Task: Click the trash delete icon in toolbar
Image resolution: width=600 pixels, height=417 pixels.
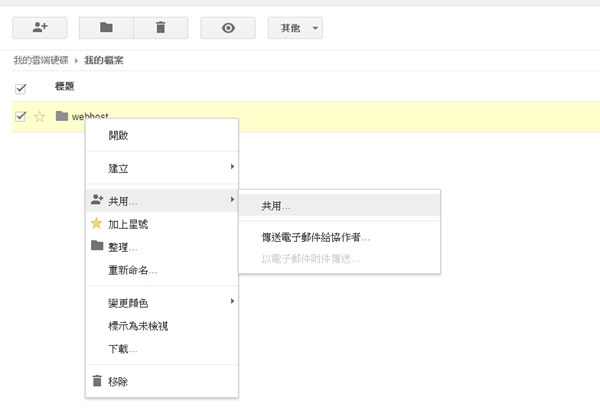Action: coord(160,27)
